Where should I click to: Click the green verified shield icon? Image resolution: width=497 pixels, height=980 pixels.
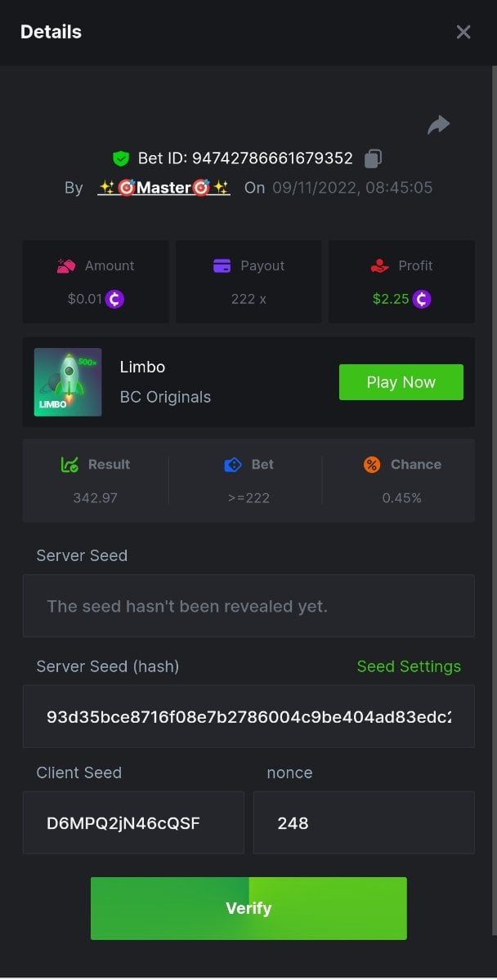(121, 158)
